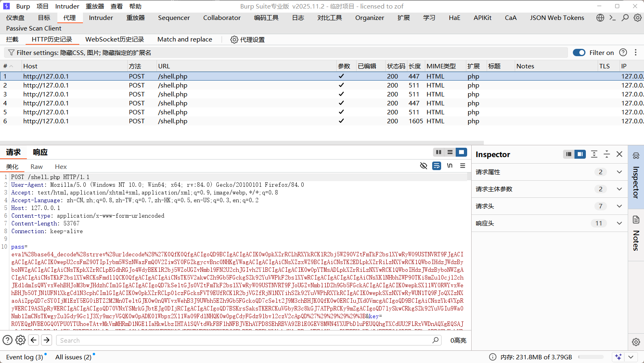Open Event log (3)
The image size is (644, 363).
[x=24, y=357]
